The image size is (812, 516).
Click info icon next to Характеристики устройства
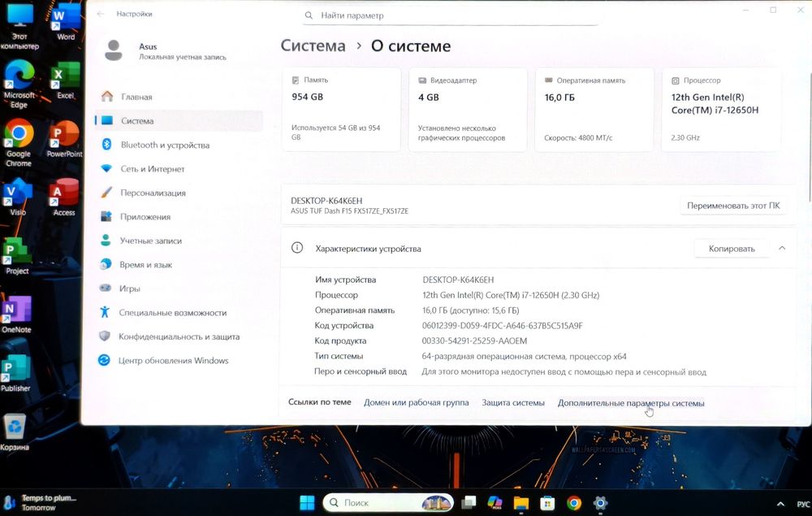click(x=297, y=248)
